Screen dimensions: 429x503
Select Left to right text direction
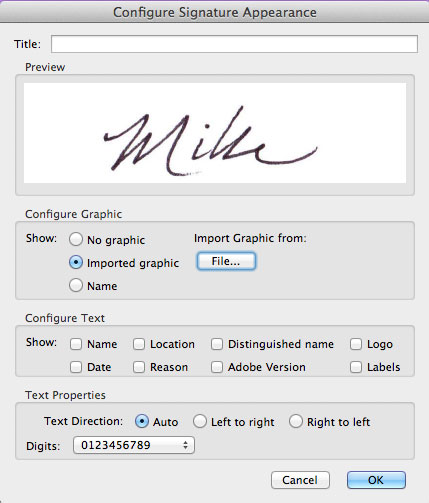click(200, 421)
